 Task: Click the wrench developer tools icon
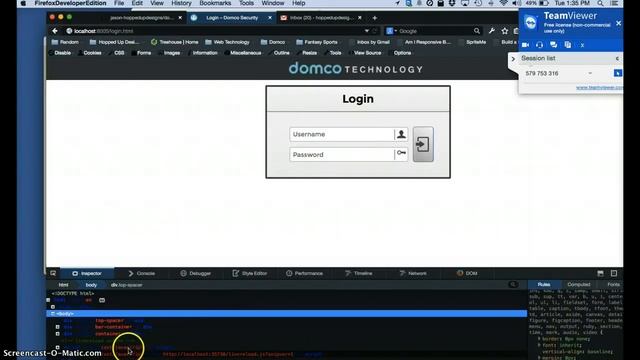coord(492,31)
